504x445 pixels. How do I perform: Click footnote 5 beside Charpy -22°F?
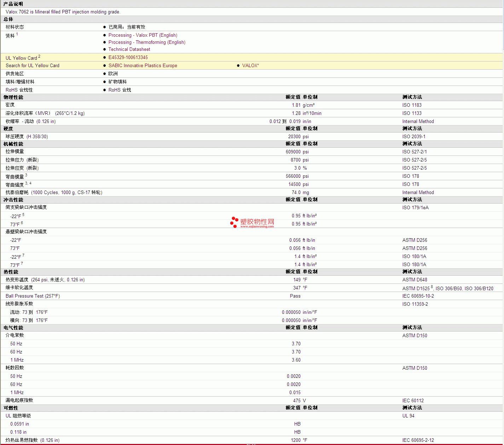coord(23,215)
